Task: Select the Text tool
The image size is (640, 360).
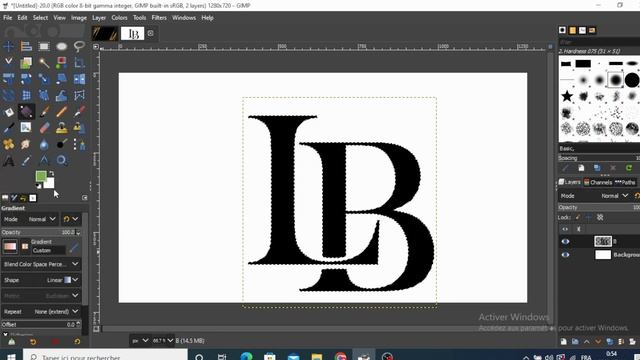Action: coord(8,160)
